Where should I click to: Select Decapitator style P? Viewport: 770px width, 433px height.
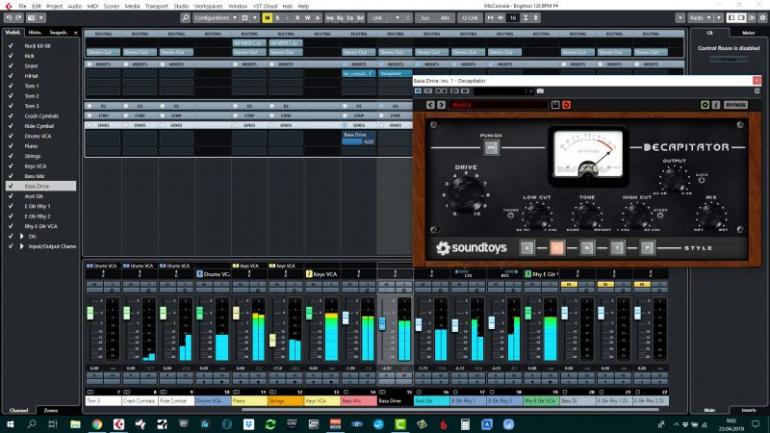647,248
